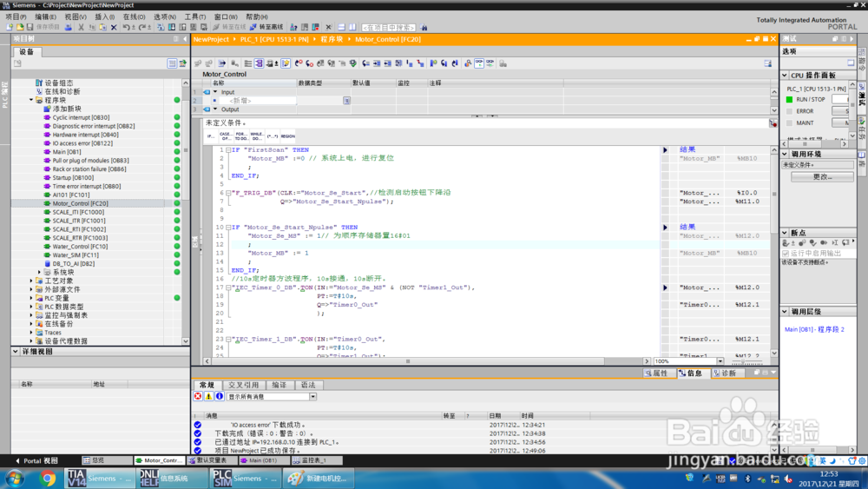
Task: Expand the PLC 变量 folder
Action: (x=31, y=298)
